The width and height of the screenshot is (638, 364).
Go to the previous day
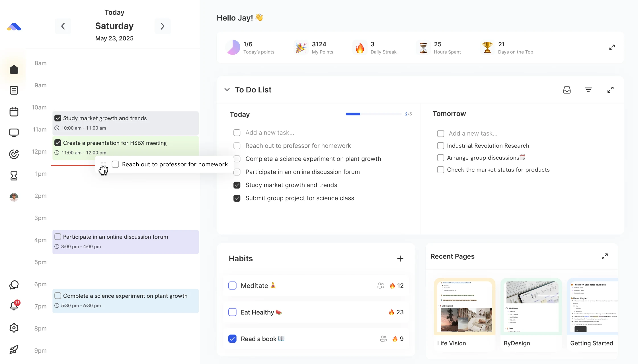tap(63, 26)
